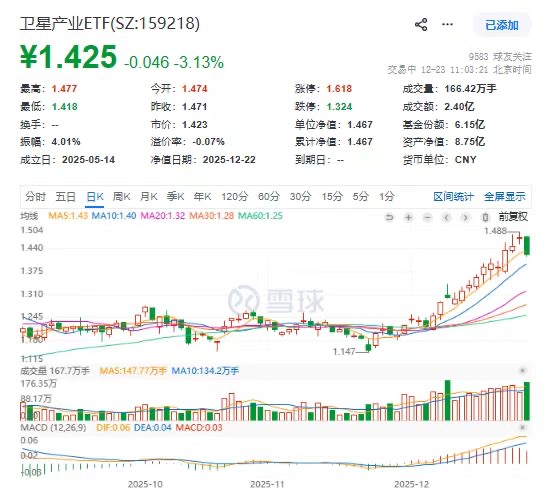The height and width of the screenshot is (493, 555).
Task: Click the 净值日期 date 2025-12-22
Action: point(229,160)
